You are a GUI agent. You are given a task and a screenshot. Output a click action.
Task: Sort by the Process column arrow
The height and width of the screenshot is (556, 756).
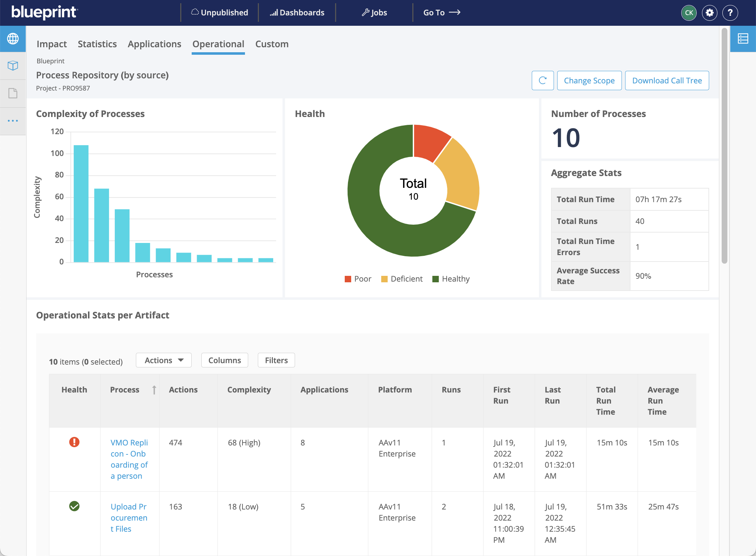[154, 390]
